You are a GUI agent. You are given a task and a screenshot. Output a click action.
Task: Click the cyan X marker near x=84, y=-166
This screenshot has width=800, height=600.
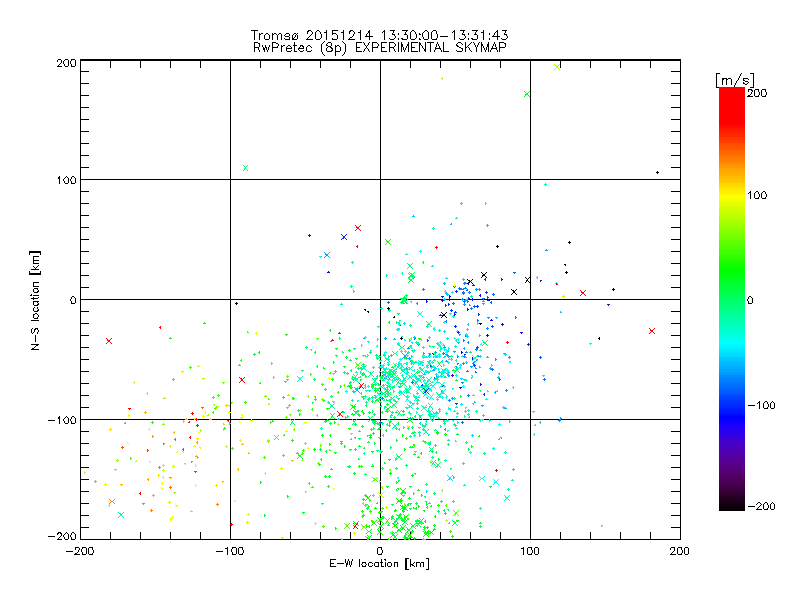[x=507, y=498]
